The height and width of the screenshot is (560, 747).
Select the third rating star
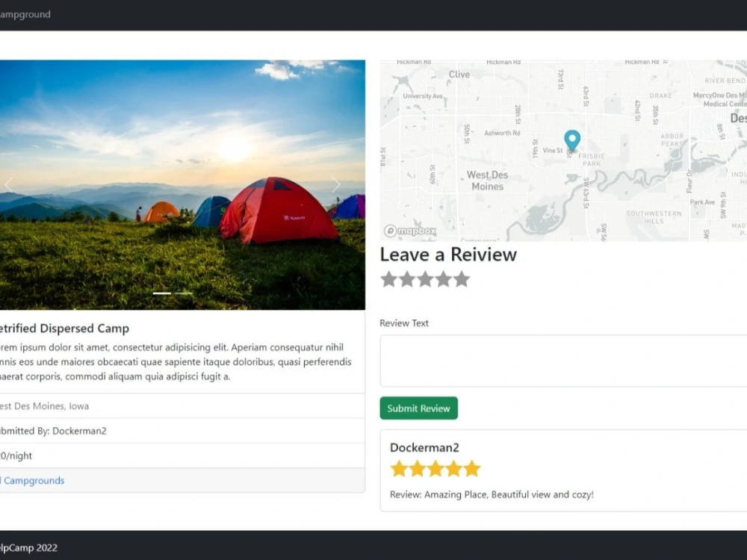[x=425, y=279]
